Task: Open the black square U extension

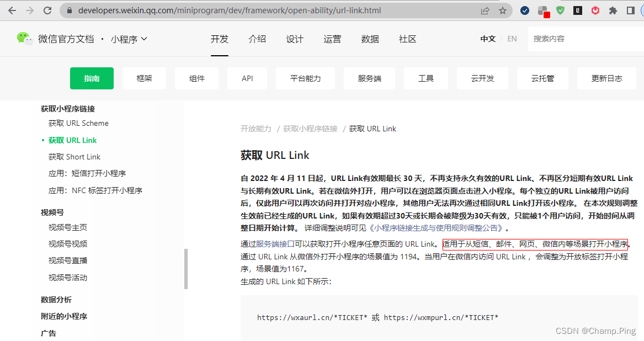Action: coord(578,10)
